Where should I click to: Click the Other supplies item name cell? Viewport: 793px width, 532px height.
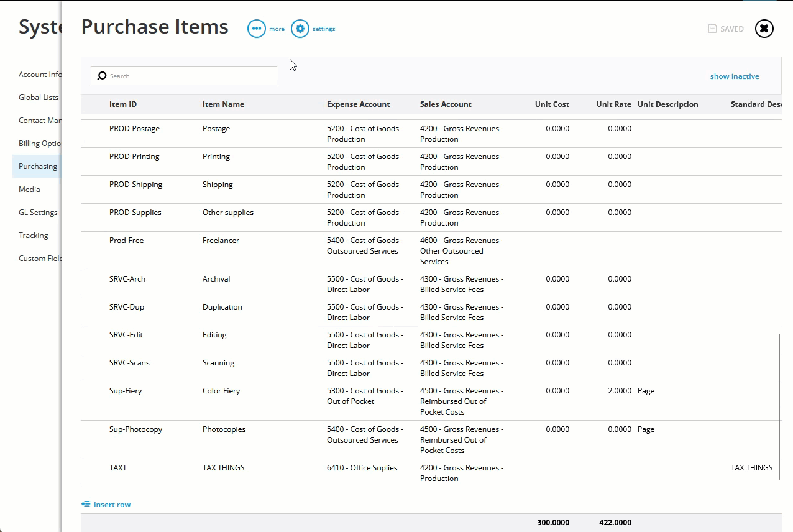(x=228, y=213)
